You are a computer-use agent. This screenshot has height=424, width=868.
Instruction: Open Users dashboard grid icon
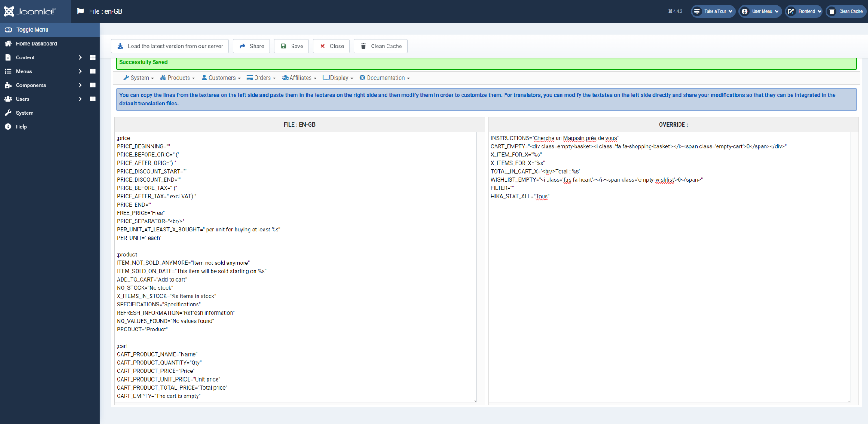click(x=93, y=99)
